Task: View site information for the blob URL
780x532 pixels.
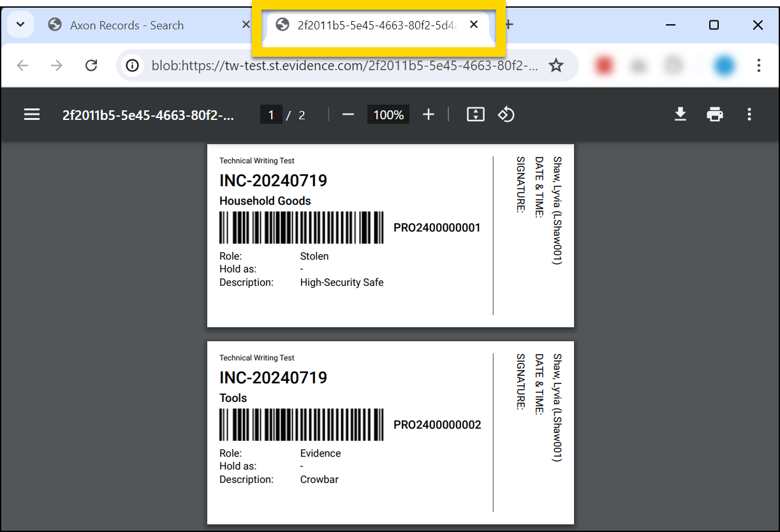Action: click(132, 65)
